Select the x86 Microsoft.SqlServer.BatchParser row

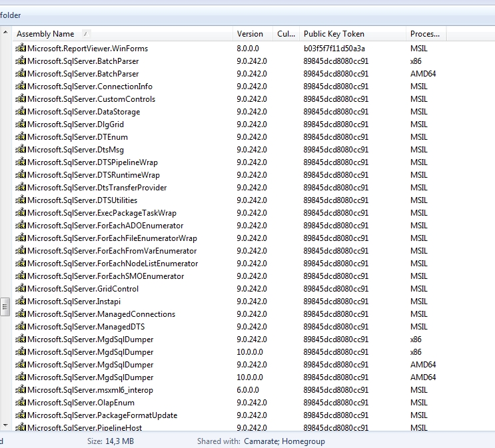pyautogui.click(x=83, y=61)
